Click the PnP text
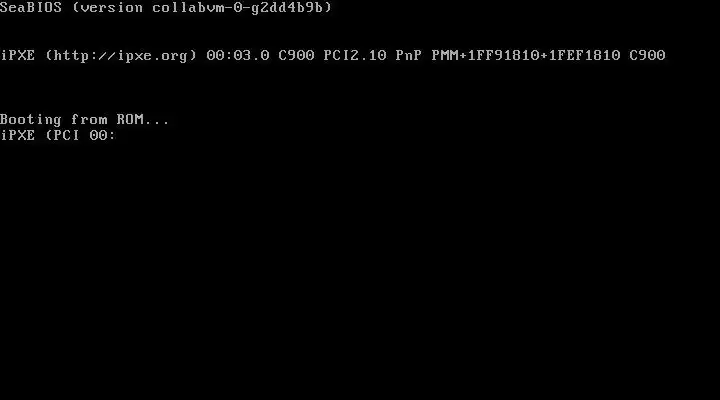The height and width of the screenshot is (400, 720). [408, 55]
